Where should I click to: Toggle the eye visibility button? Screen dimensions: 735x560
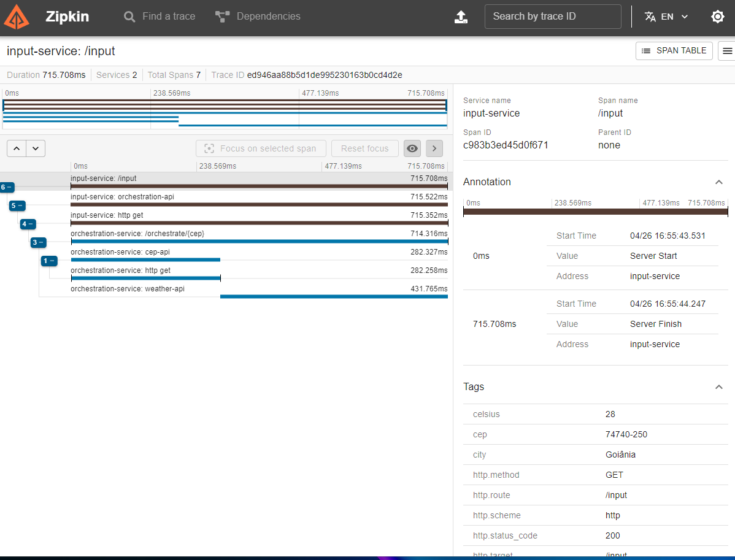[x=412, y=148]
